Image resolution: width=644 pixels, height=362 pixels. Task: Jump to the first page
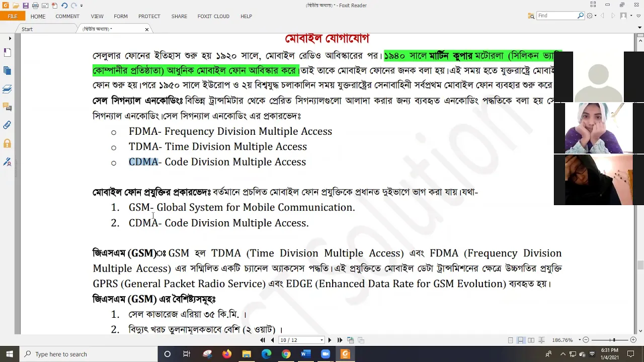click(263, 340)
